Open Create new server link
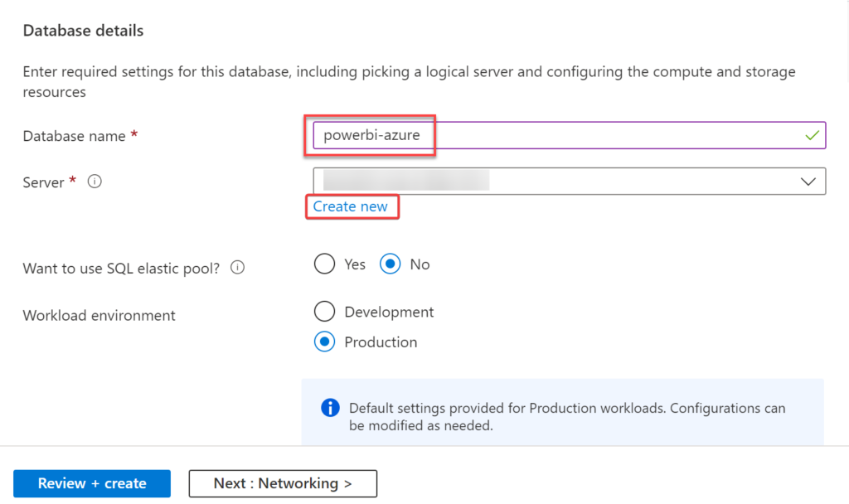Screen dimensions: 849x504 [x=352, y=206]
